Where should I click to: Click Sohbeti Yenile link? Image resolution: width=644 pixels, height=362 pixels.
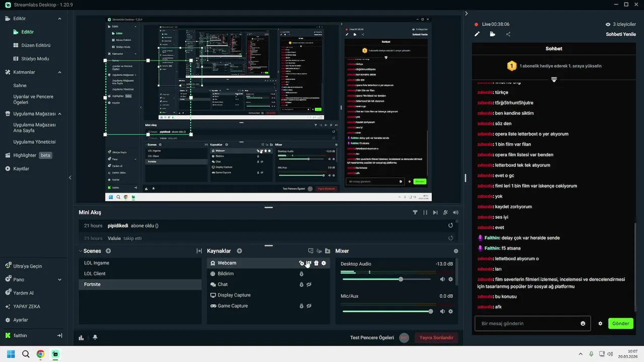coord(621,34)
